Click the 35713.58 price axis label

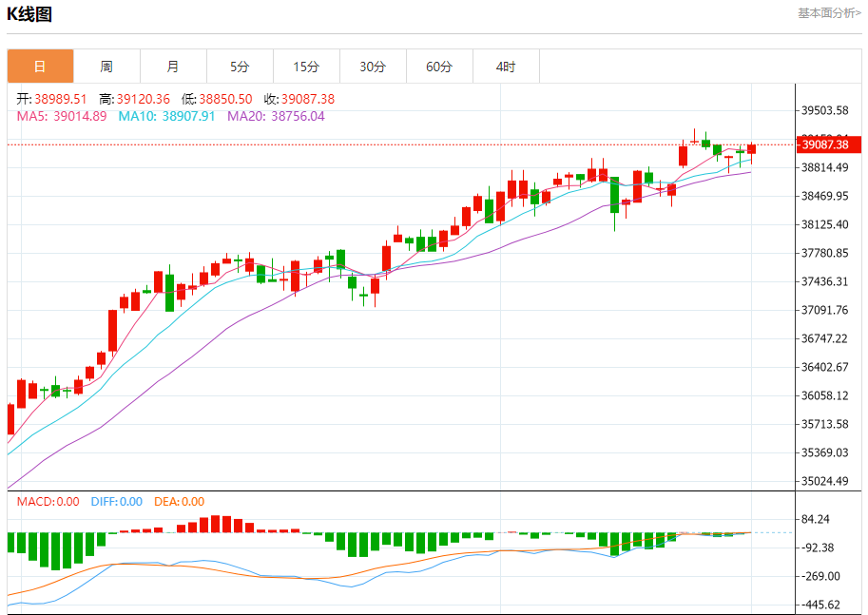point(825,424)
